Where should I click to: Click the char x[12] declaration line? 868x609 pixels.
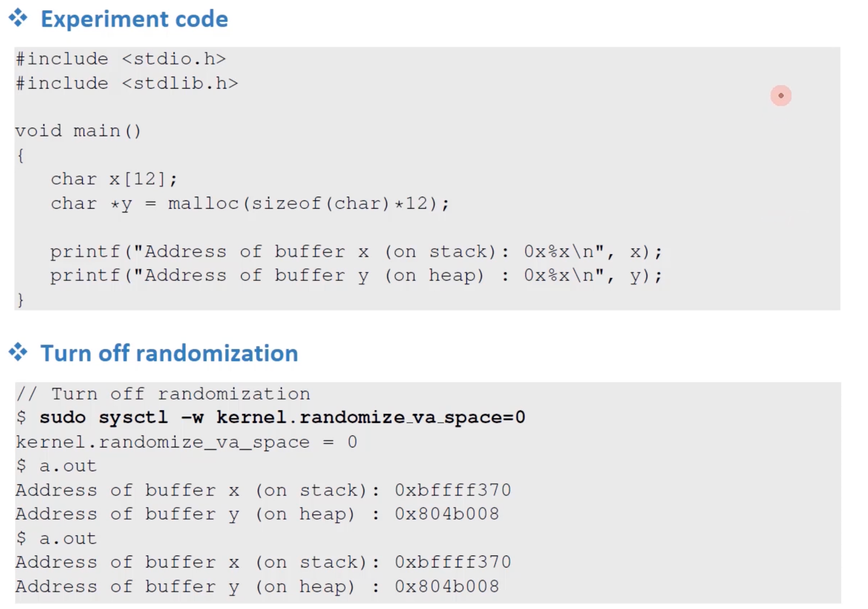pyautogui.click(x=114, y=179)
